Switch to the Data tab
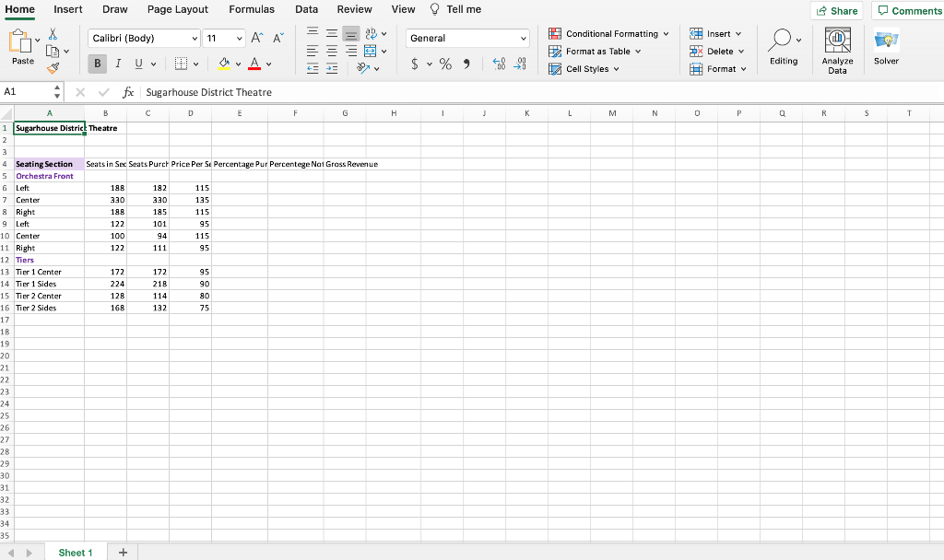 click(x=306, y=9)
